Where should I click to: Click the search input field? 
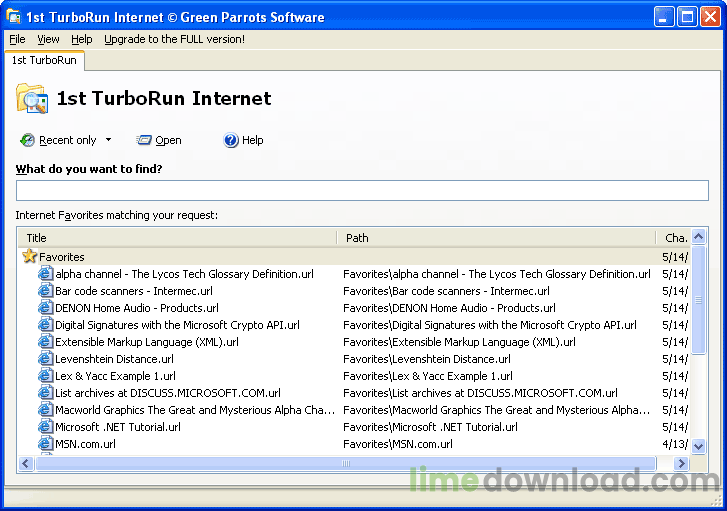point(362,191)
